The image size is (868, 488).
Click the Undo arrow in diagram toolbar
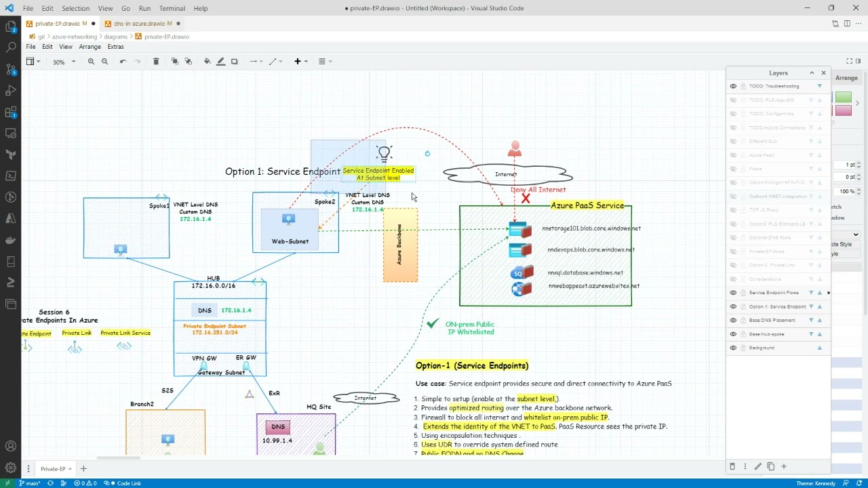point(123,62)
